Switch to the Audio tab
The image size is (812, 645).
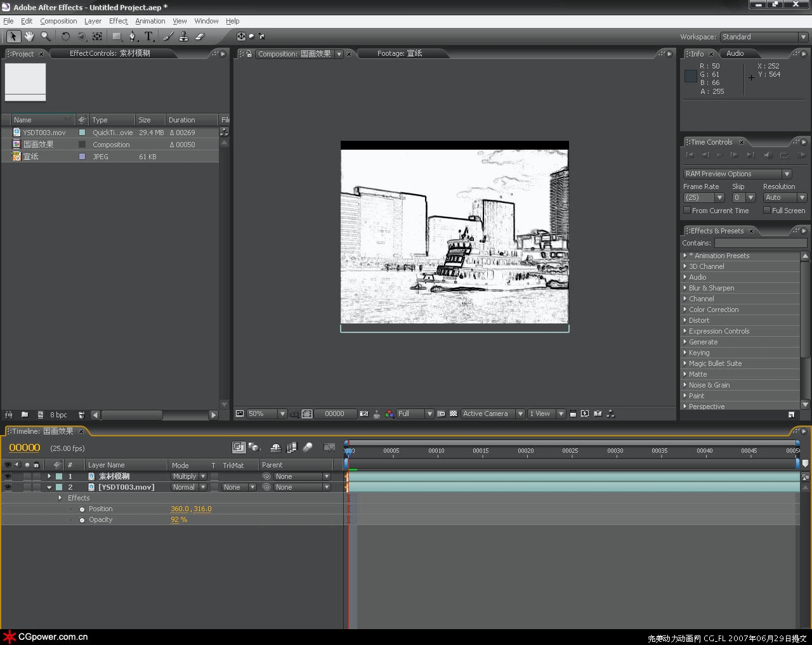735,53
